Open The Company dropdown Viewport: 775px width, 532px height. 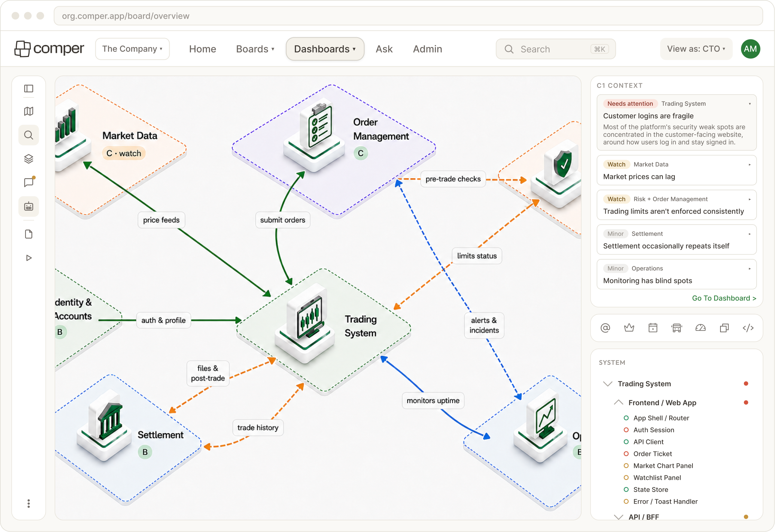132,49
